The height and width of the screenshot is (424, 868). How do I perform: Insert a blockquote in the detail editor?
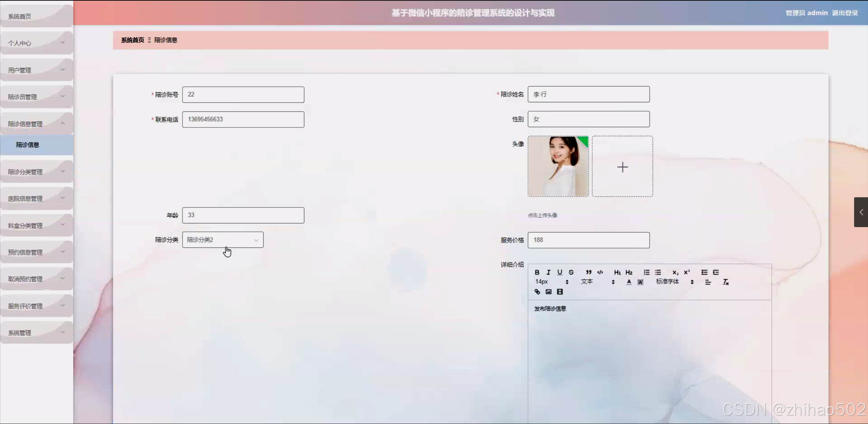pyautogui.click(x=589, y=272)
